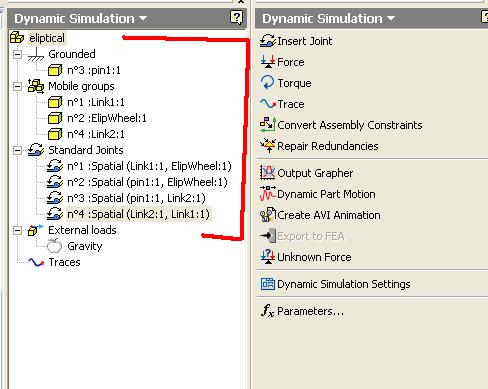This screenshot has width=488, height=389.
Task: Collapse the Grounded tree node
Action: [x=17, y=54]
